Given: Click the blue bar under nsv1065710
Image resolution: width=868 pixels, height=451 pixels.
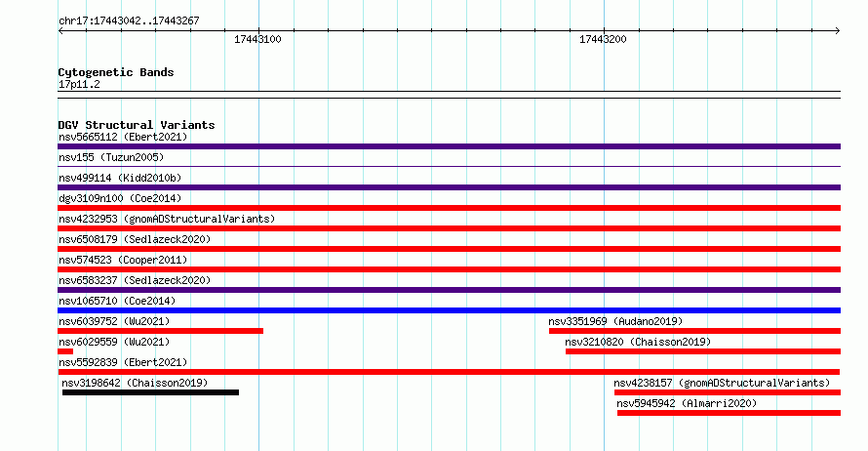Looking at the screenshot, I should pyautogui.click(x=449, y=310).
